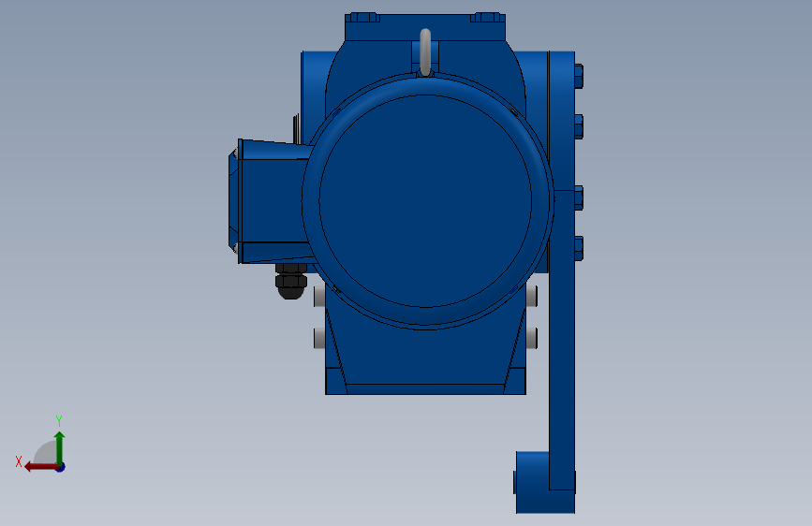Select the black cable gland under terminal box
Viewport: 812px width, 526px height.
point(291,281)
